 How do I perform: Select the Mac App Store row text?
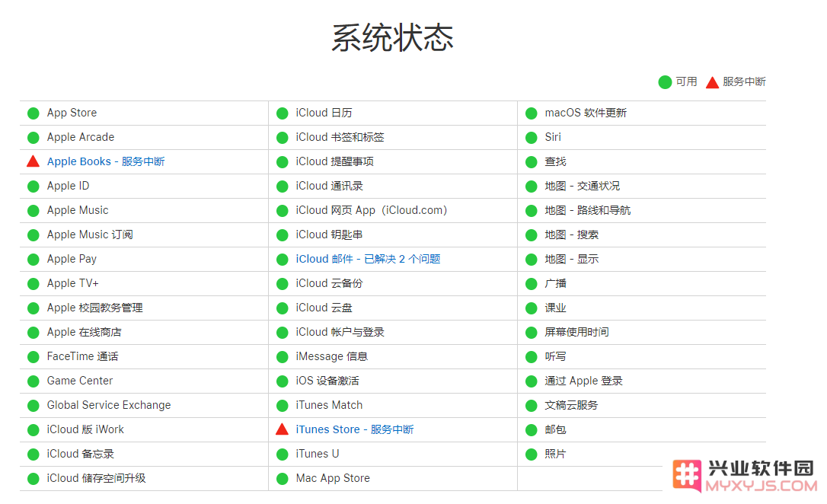pos(333,478)
